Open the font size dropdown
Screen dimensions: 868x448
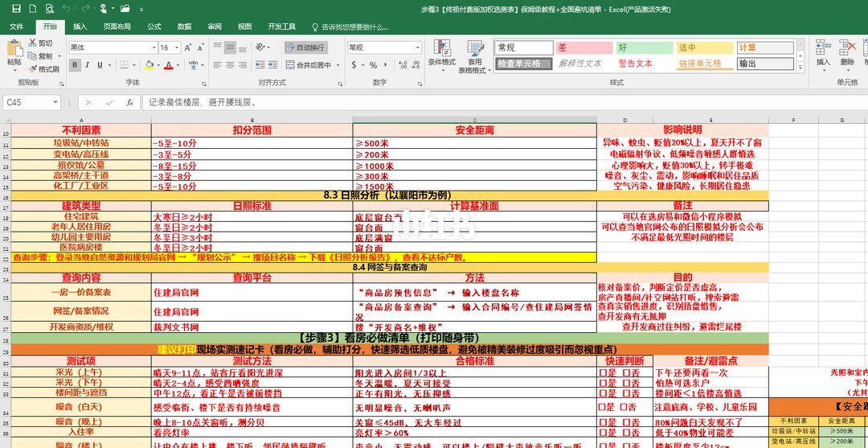click(177, 47)
